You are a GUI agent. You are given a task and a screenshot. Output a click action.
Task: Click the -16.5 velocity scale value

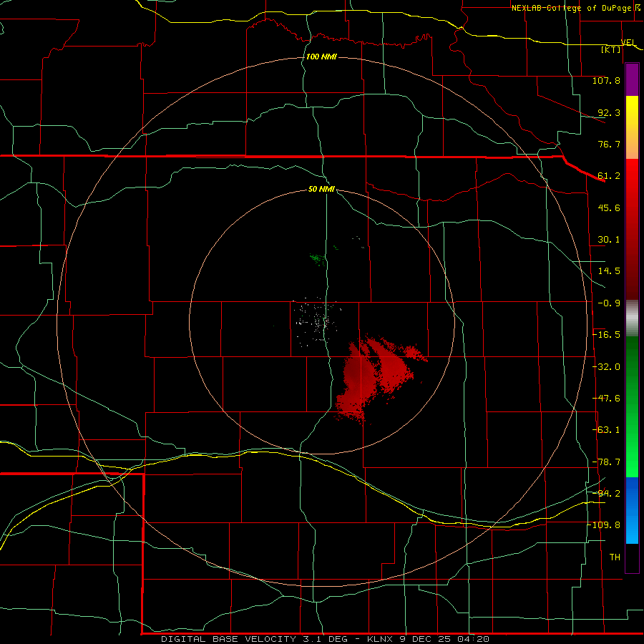coord(606,335)
